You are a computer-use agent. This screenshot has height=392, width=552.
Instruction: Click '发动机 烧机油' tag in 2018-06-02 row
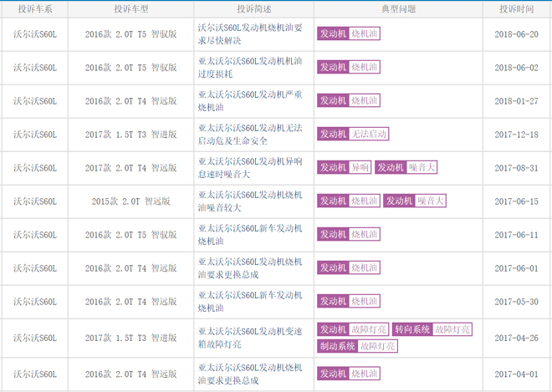point(349,67)
